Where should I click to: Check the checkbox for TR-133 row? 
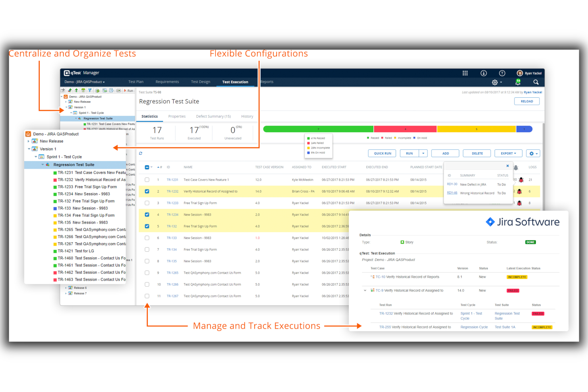(x=147, y=238)
